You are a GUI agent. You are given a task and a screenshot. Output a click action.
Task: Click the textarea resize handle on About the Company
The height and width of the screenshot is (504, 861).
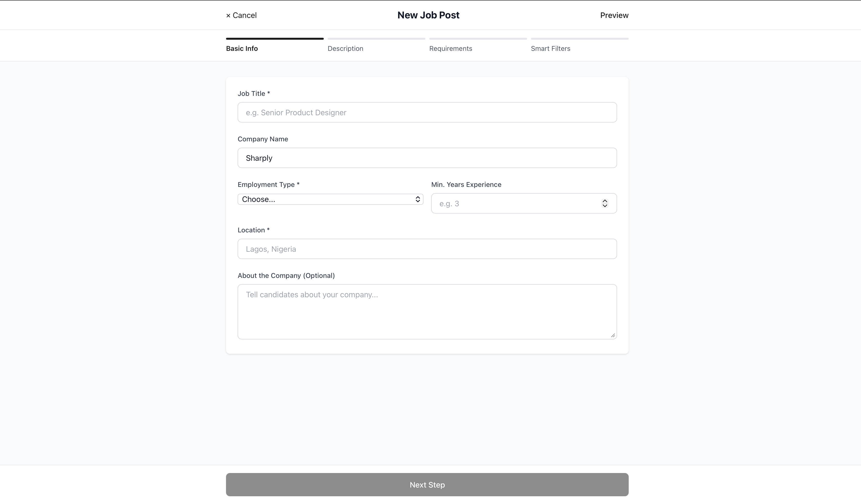[x=613, y=335]
